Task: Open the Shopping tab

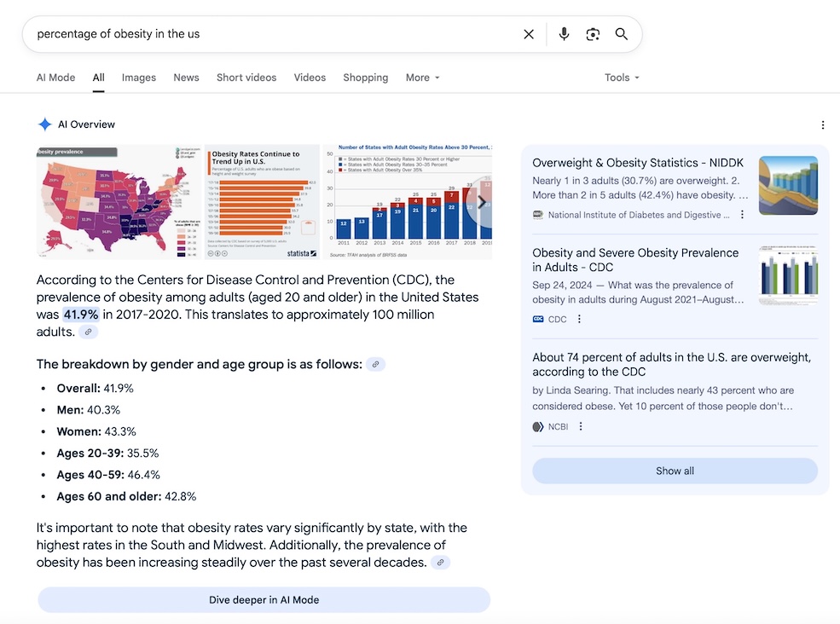Action: pos(365,78)
